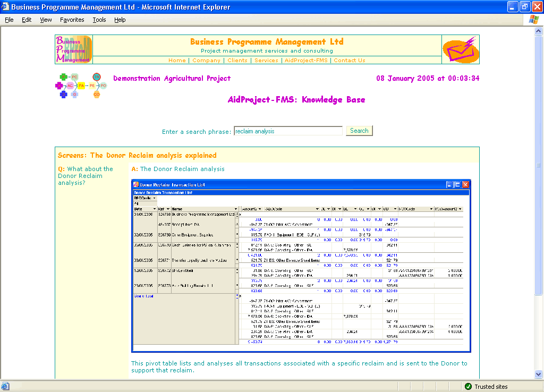
Task: Click the PC node in the process diagram
Action: click(74, 77)
